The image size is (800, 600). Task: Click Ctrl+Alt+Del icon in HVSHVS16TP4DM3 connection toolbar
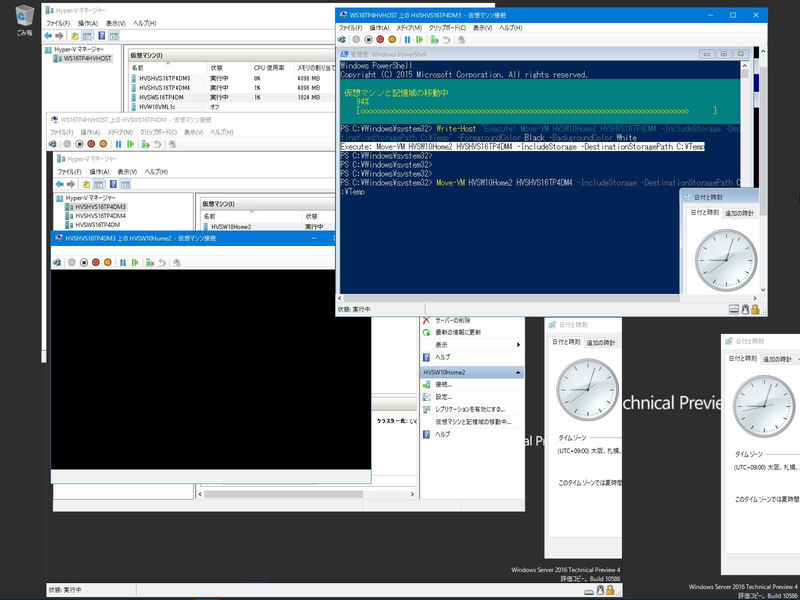[341, 39]
